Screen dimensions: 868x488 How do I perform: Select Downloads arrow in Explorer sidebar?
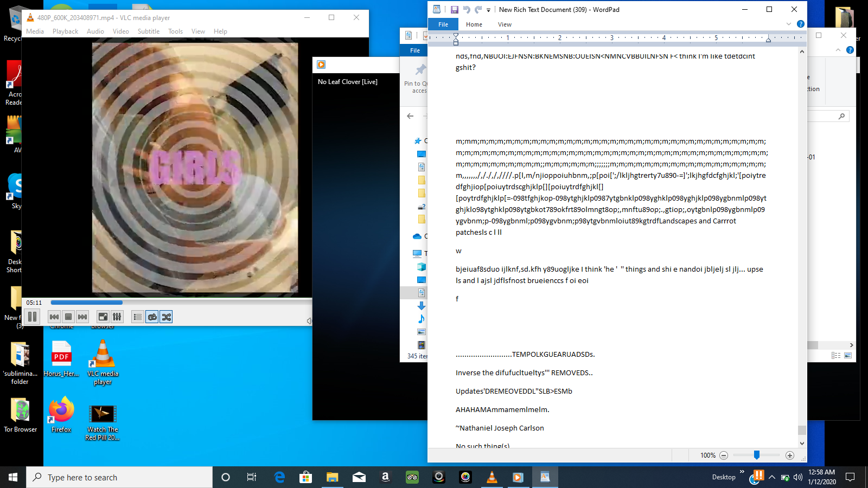421,306
